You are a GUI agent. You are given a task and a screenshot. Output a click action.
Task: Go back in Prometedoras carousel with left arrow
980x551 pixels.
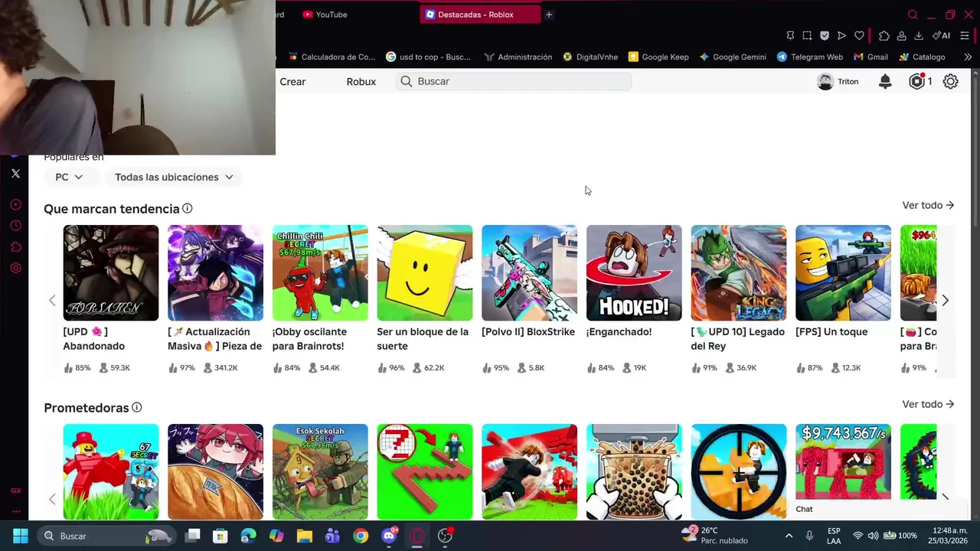[52, 500]
